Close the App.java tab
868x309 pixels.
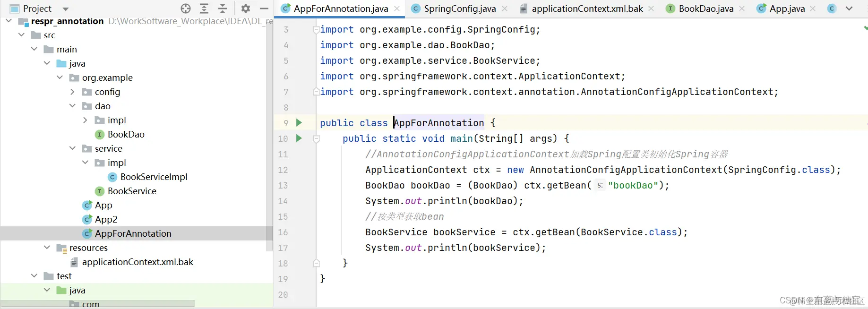tap(813, 9)
